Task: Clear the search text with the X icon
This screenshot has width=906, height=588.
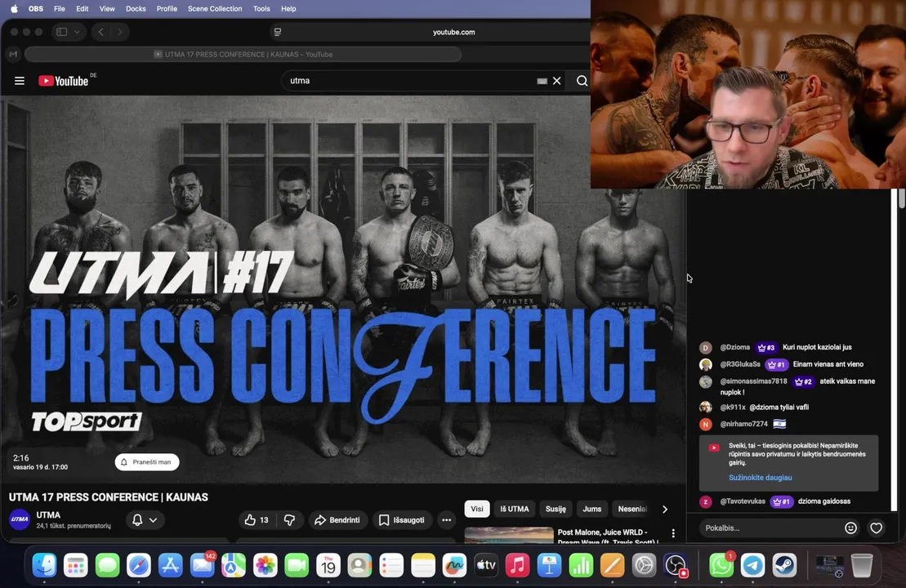Action: click(x=556, y=81)
